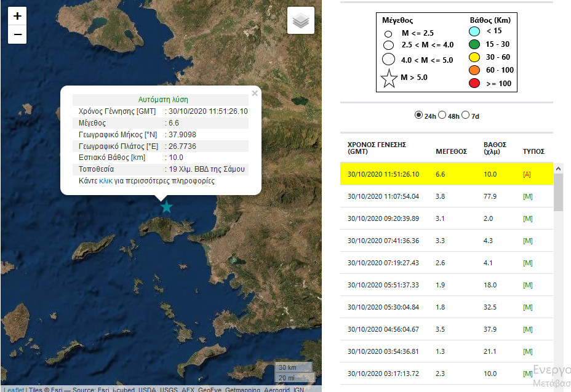The height and width of the screenshot is (392, 571).
Task: Click the M > 5.0 star legend icon
Action: pyautogui.click(x=389, y=78)
